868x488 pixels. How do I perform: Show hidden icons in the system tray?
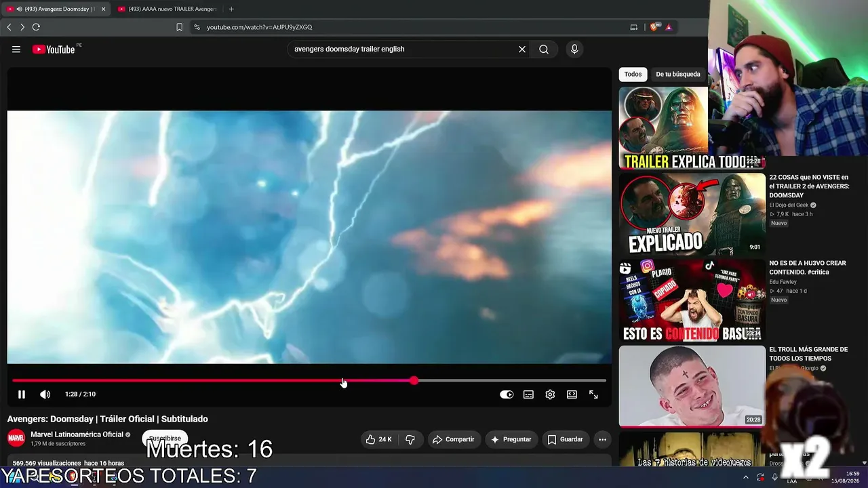pos(745,477)
